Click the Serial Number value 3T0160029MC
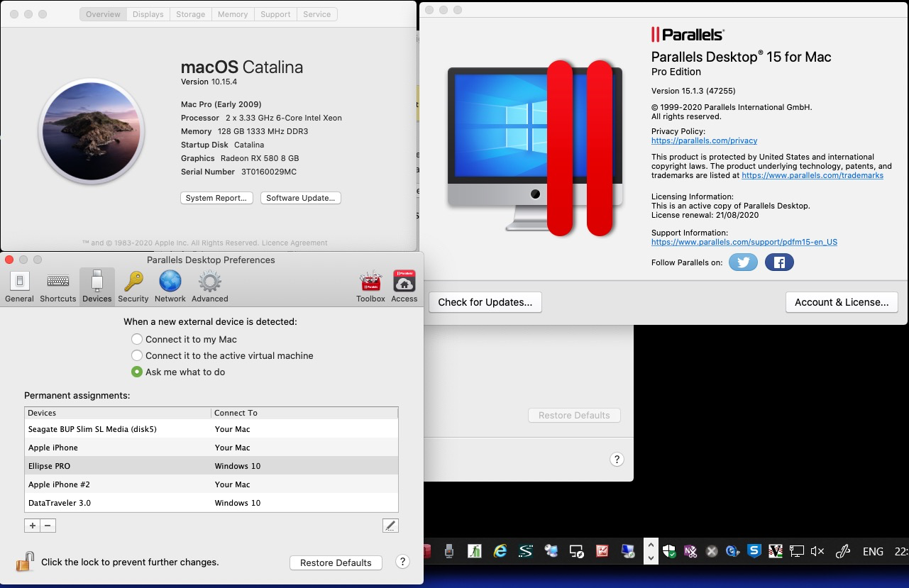Viewport: 909px width, 588px height. click(x=269, y=172)
